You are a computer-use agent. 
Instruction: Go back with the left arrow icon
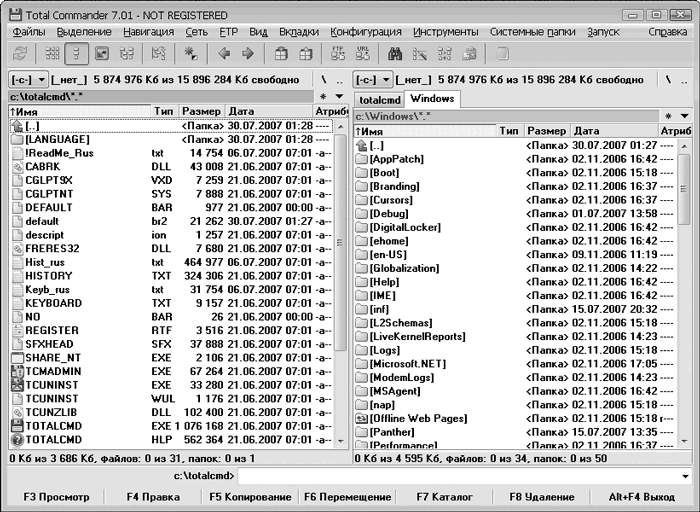[x=224, y=54]
